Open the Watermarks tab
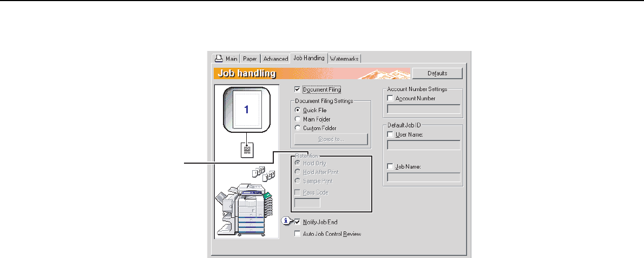Screen dimensions: 644x258 (x=344, y=59)
